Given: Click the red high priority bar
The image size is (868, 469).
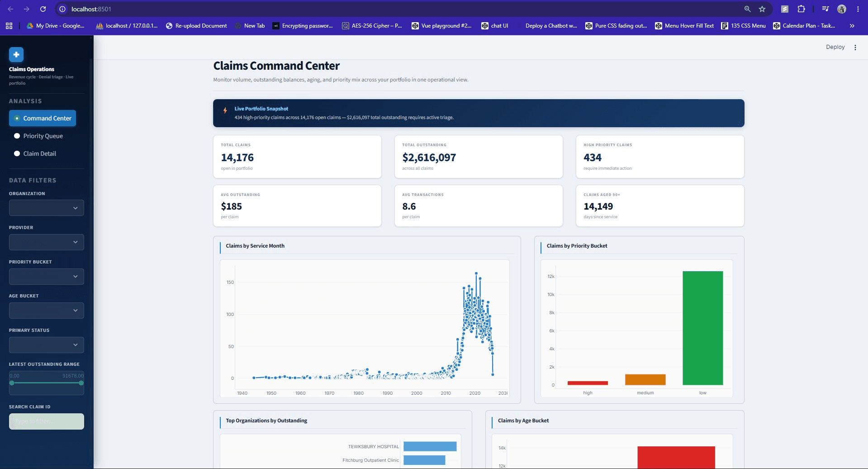Looking at the screenshot, I should (x=588, y=383).
